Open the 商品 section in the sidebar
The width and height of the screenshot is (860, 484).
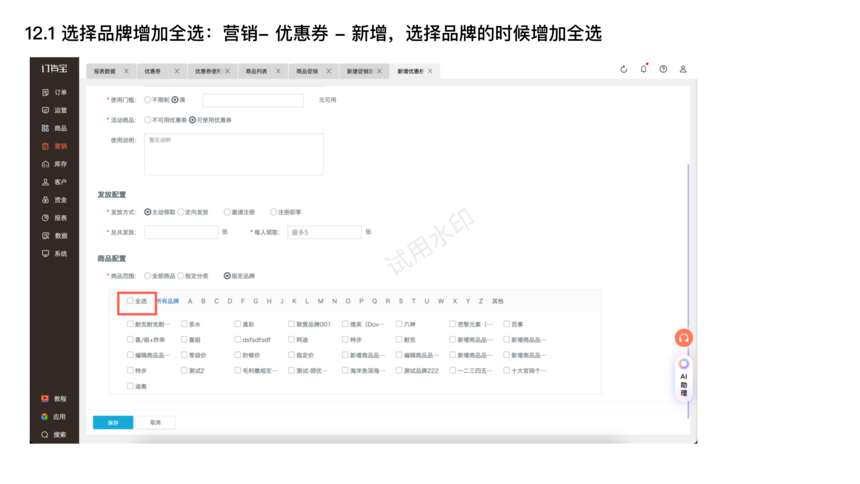[54, 128]
